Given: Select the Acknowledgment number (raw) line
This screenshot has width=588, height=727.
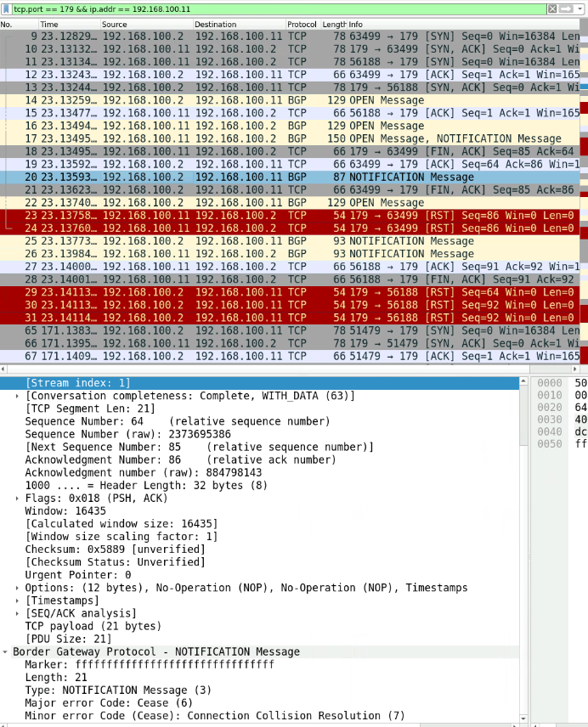Looking at the screenshot, I should point(259,473).
